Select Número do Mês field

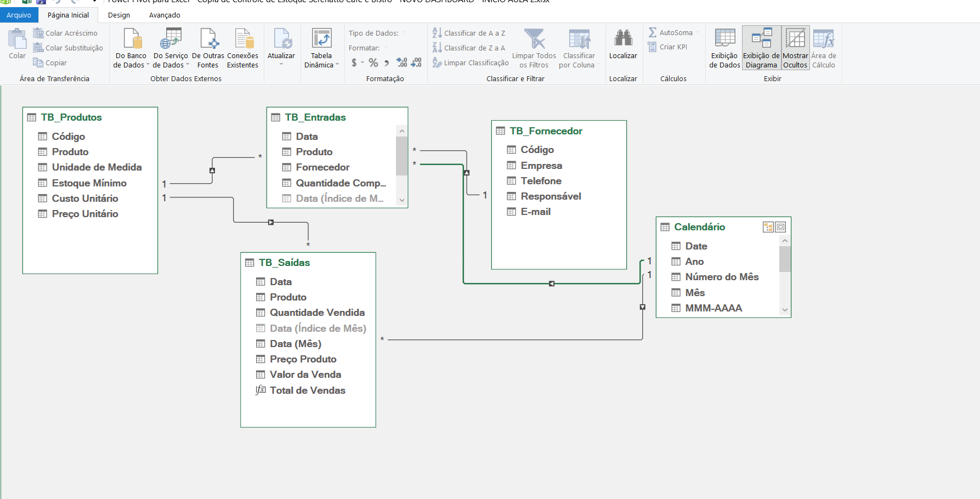722,277
